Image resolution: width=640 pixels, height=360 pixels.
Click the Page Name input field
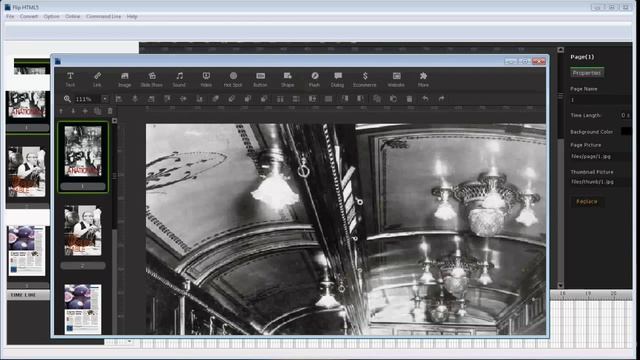tap(600, 100)
